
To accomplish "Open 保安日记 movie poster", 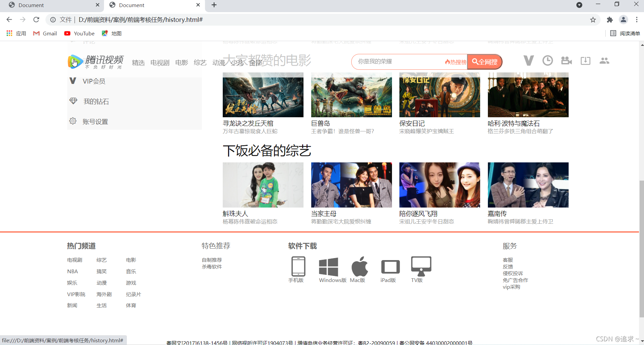I will [x=440, y=95].
